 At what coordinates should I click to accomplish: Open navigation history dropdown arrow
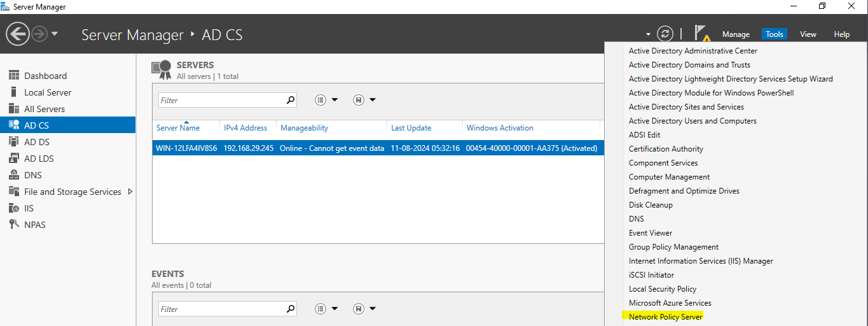[55, 34]
